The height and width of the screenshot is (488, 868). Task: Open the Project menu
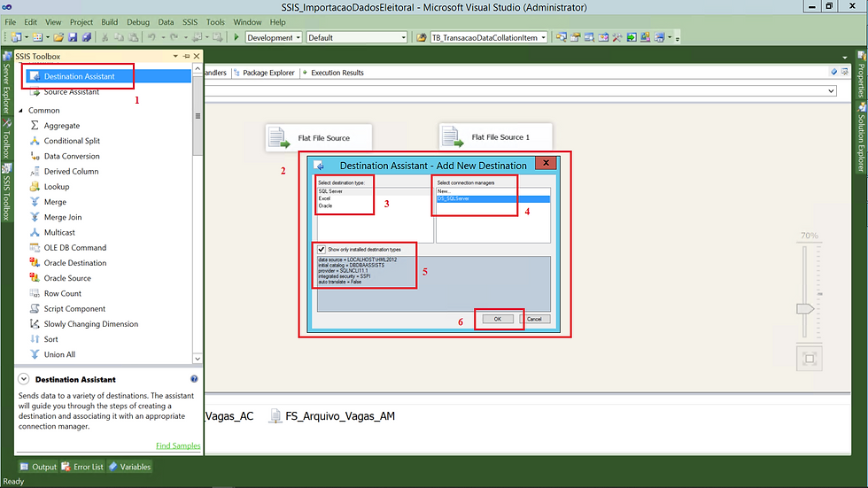pos(81,22)
